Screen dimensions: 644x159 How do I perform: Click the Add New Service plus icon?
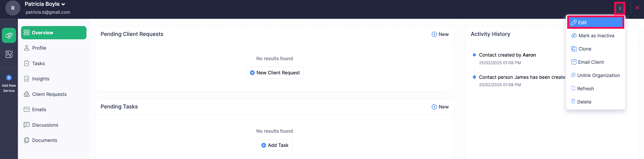pyautogui.click(x=9, y=77)
